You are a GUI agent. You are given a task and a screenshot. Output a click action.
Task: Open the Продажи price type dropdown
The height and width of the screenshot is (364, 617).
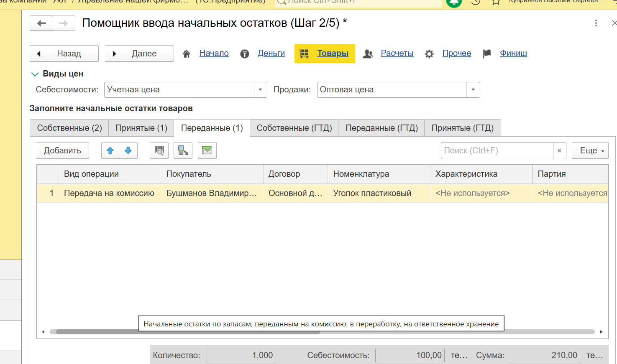tap(473, 90)
